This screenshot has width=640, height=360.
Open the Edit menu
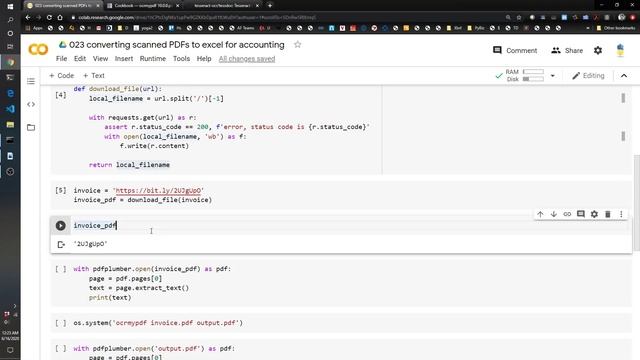pos(80,59)
